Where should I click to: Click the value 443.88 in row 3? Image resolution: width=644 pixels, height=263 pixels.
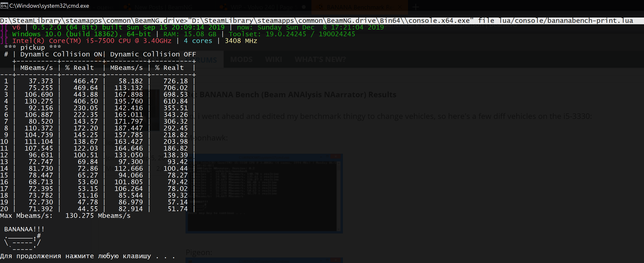click(x=86, y=95)
